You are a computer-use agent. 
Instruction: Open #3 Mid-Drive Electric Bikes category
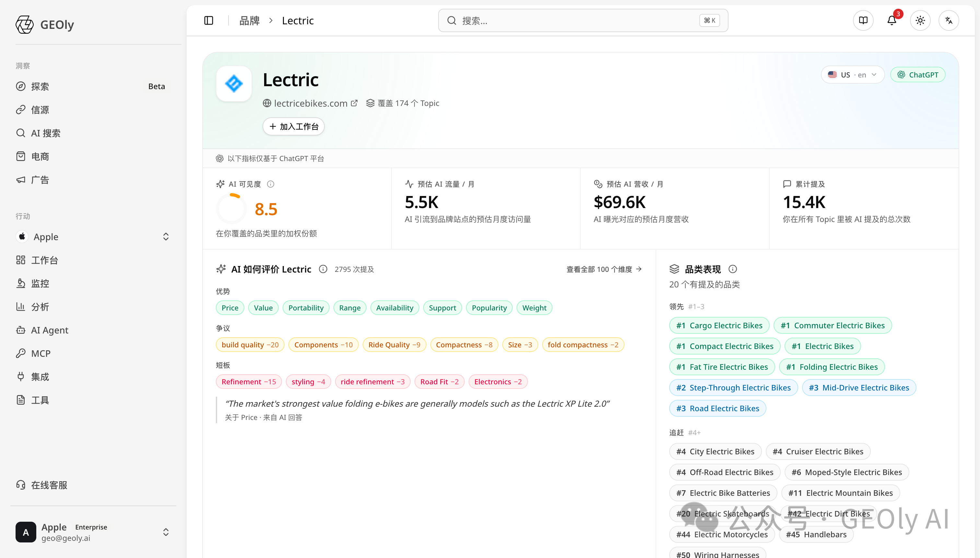point(859,388)
